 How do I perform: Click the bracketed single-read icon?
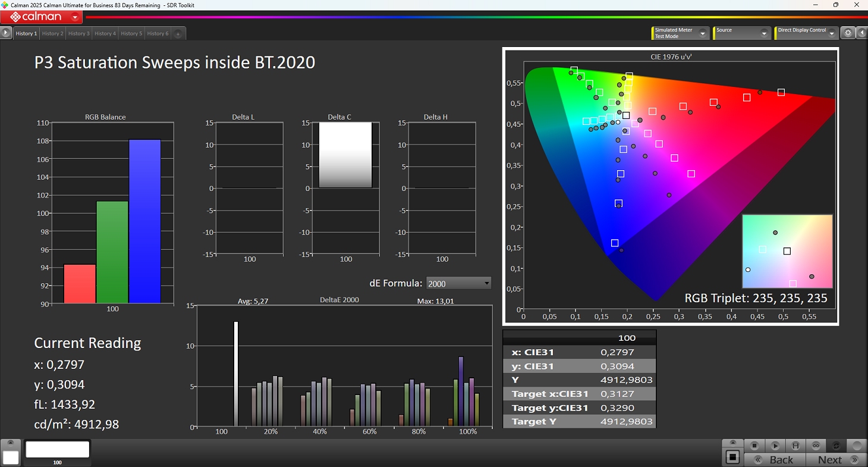(795, 446)
